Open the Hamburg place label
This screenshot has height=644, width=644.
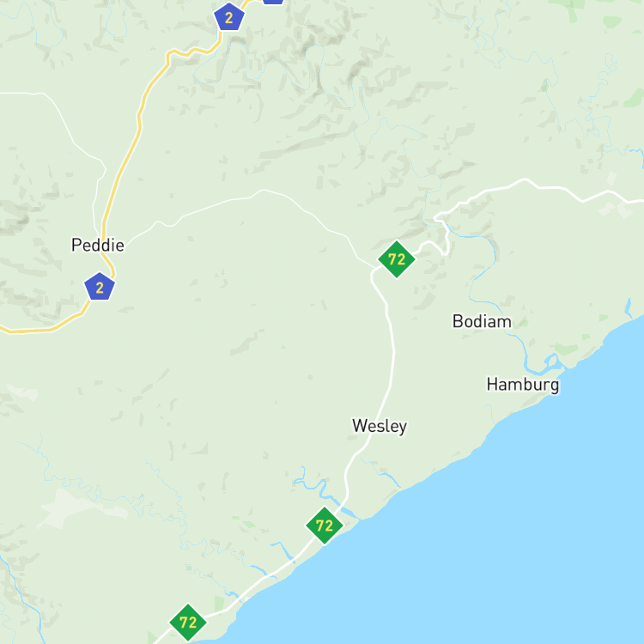click(x=522, y=385)
